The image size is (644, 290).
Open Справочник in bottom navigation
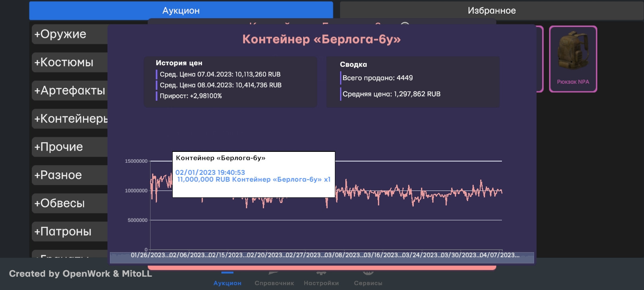point(274,279)
